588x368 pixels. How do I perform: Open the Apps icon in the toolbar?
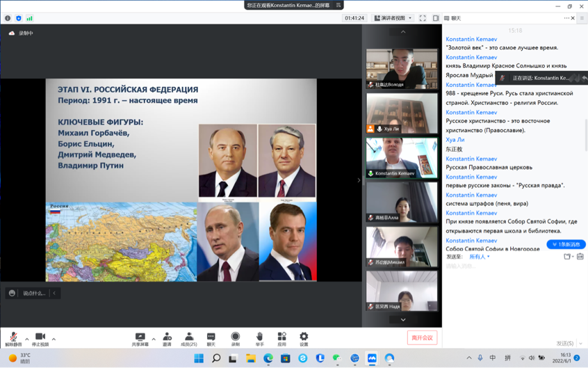pyautogui.click(x=281, y=338)
